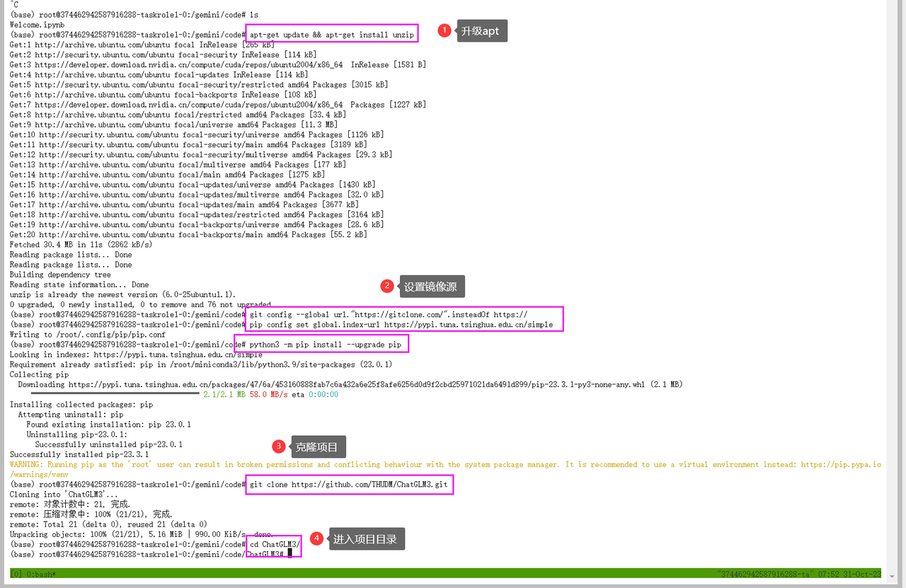
Task: Open the pip.pypa.io warnings/venv link
Action: click(840, 465)
